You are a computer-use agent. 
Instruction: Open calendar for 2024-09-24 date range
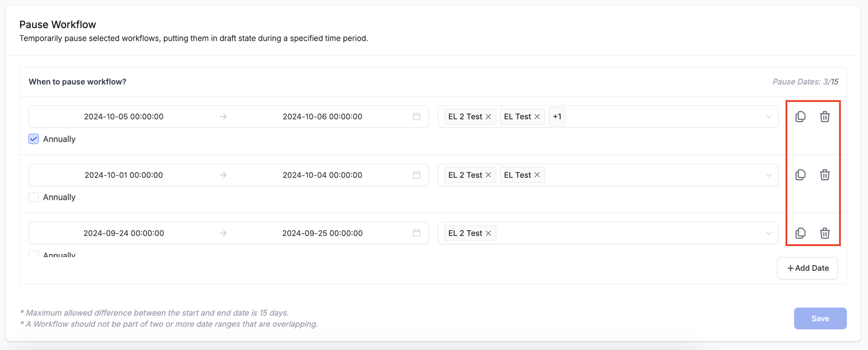416,233
